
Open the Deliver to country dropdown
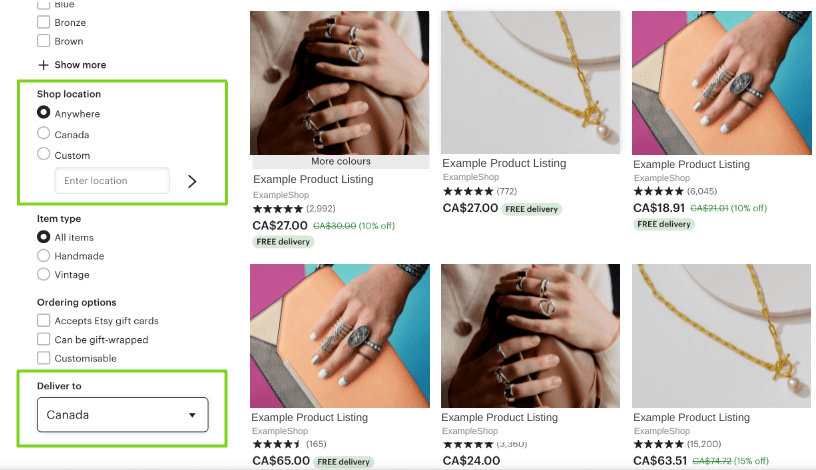click(x=122, y=415)
